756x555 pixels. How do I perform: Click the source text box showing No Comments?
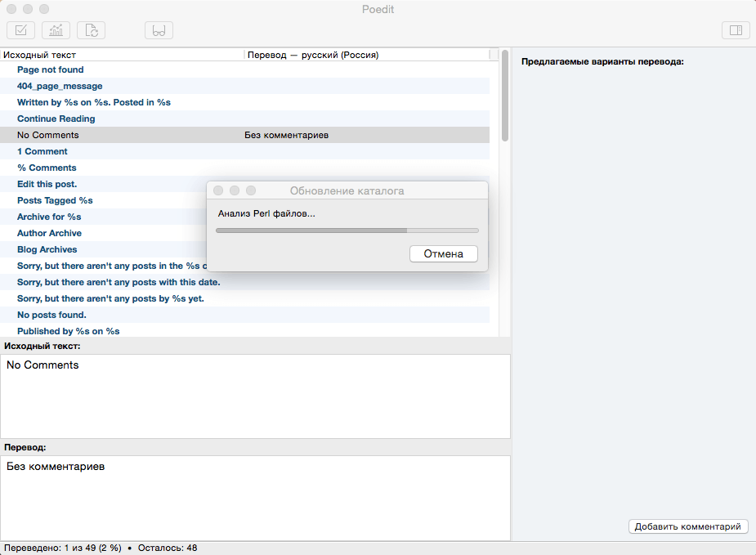(255, 396)
